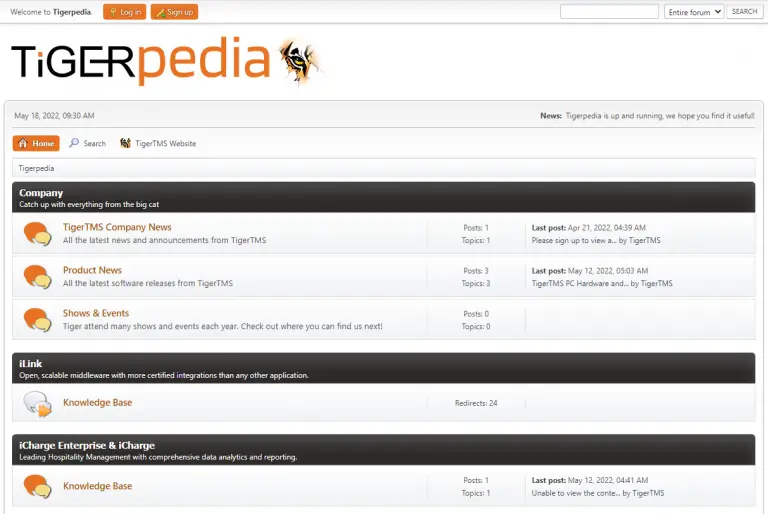Viewport: 768px width, 514px height.
Task: Open the TigerTMS Website menu link
Action: [x=165, y=144]
